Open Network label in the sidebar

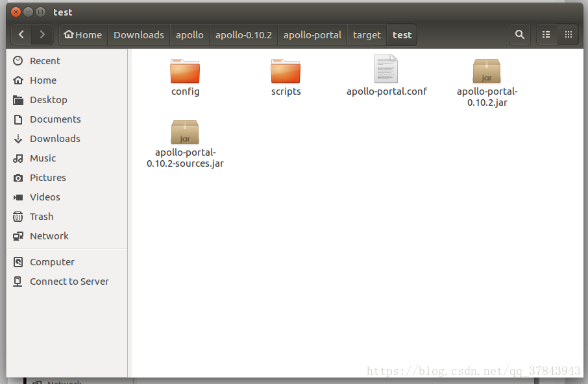coord(49,236)
